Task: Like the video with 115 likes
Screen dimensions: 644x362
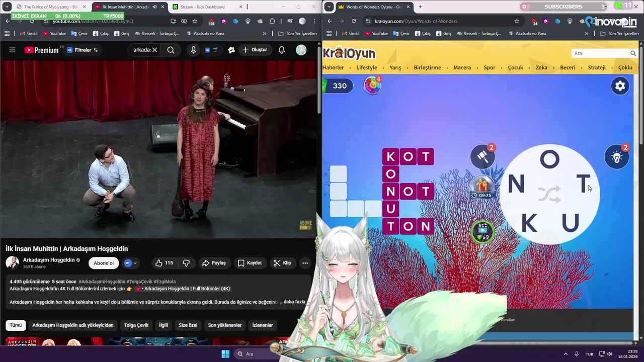Action: click(164, 263)
